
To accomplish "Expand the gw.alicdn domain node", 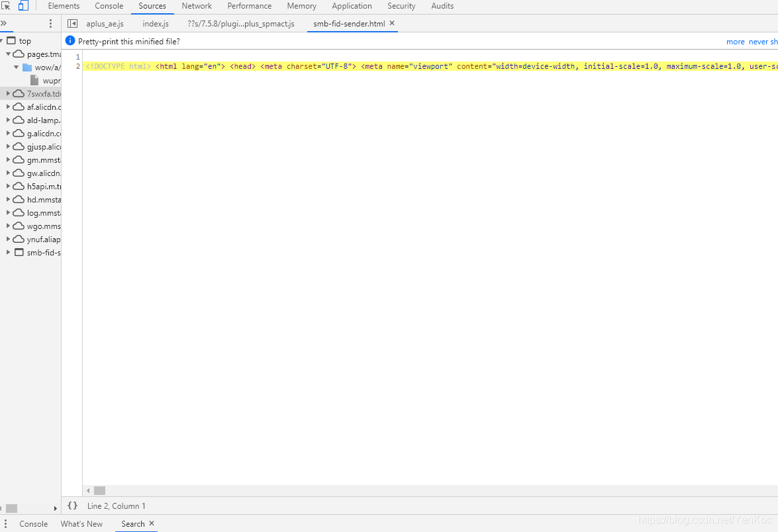I will (8, 173).
